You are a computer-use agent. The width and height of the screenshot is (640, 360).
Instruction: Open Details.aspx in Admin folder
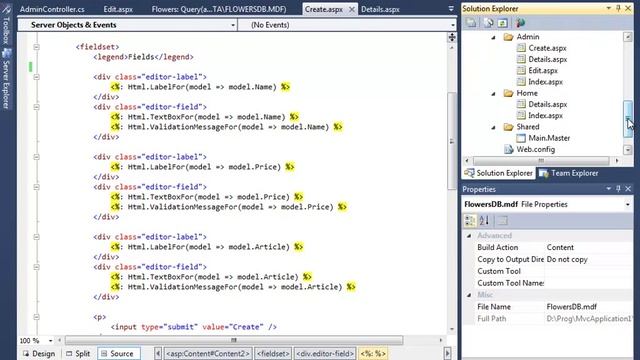click(547, 60)
